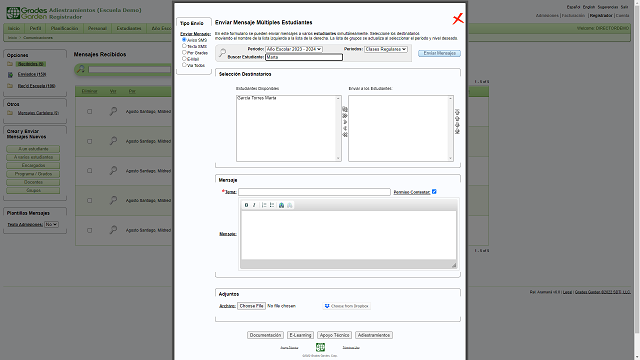This screenshot has height=360, width=640.
Task: Close the dialog with the red X
Action: (458, 19)
